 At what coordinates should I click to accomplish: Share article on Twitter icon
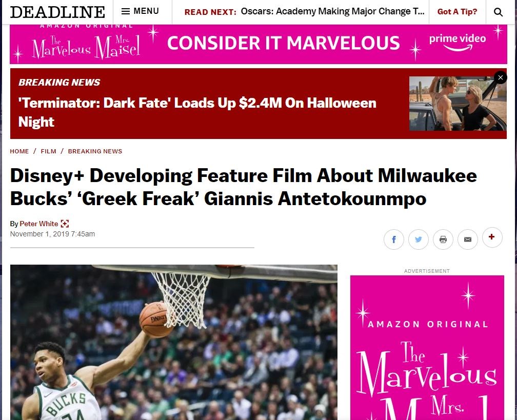(419, 239)
